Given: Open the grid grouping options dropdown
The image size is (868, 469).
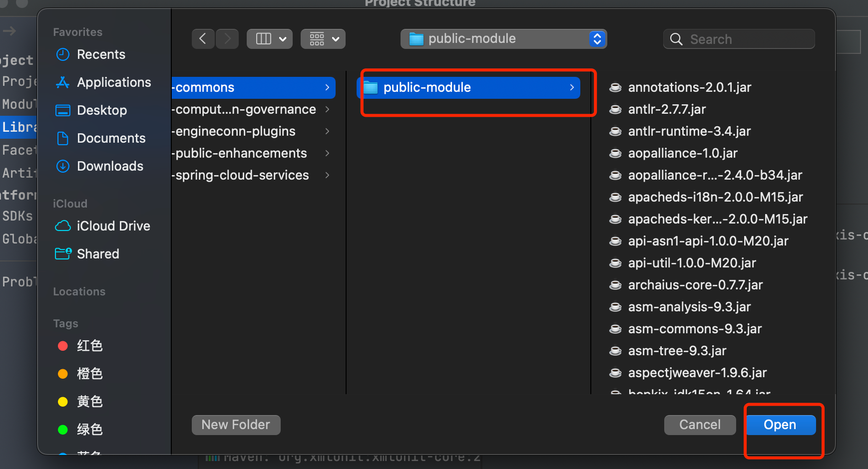Looking at the screenshot, I should [323, 39].
